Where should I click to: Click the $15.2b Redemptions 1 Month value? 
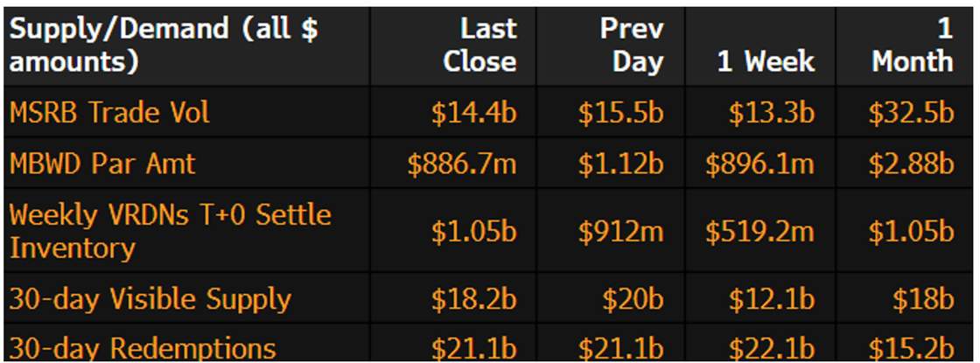[x=911, y=348]
